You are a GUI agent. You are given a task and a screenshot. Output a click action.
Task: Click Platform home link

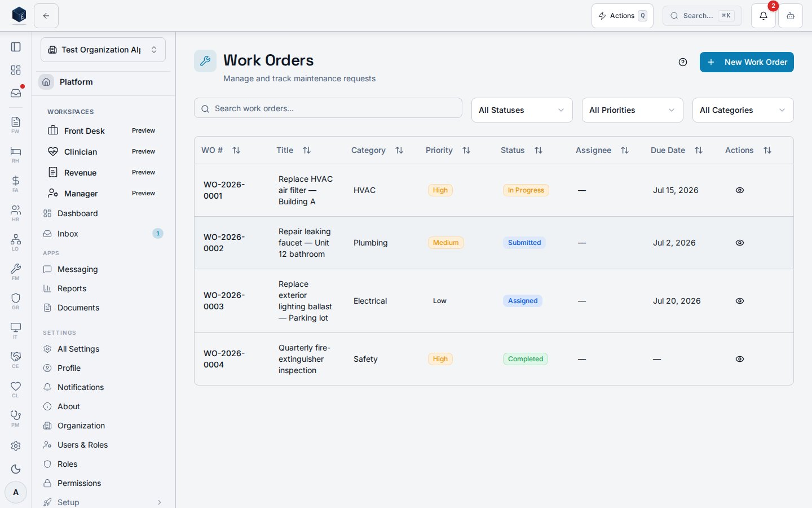(103, 82)
